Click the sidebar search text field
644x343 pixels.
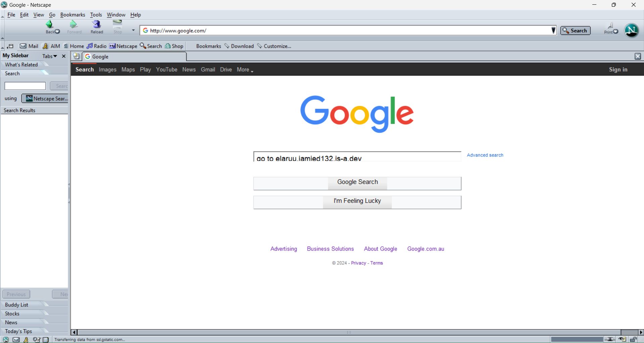coord(25,86)
